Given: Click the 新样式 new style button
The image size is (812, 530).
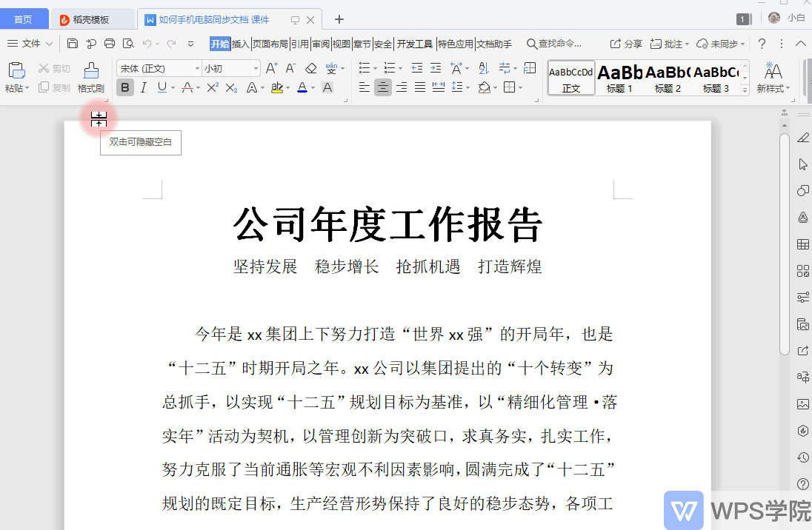Looking at the screenshot, I should coord(773,78).
